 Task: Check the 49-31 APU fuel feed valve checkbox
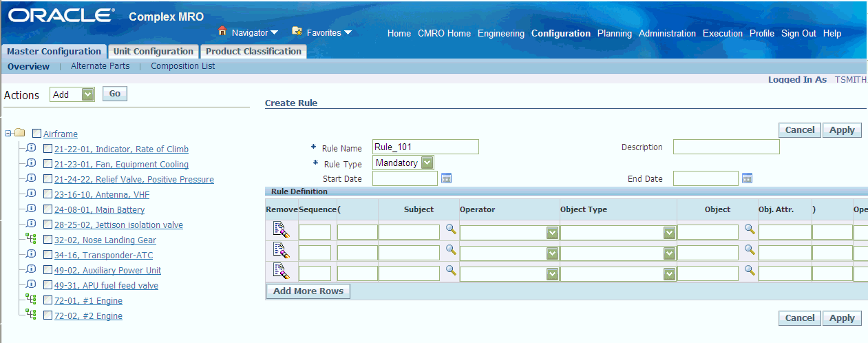(48, 285)
